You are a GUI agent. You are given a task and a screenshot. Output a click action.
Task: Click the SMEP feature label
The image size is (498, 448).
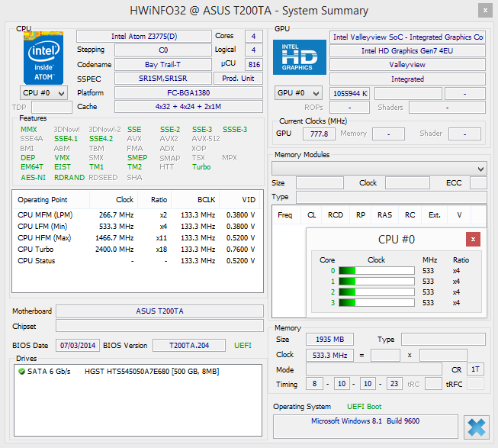tap(137, 157)
